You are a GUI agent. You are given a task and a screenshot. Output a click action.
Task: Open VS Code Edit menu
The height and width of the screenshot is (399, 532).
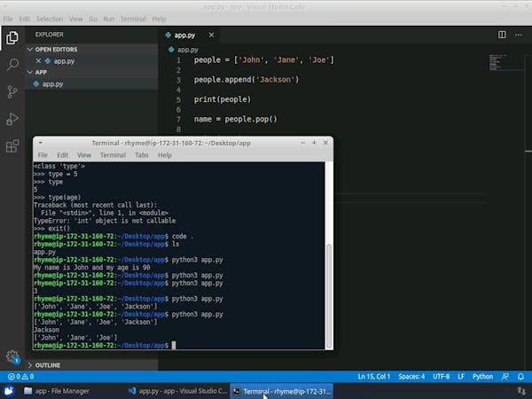pos(25,19)
